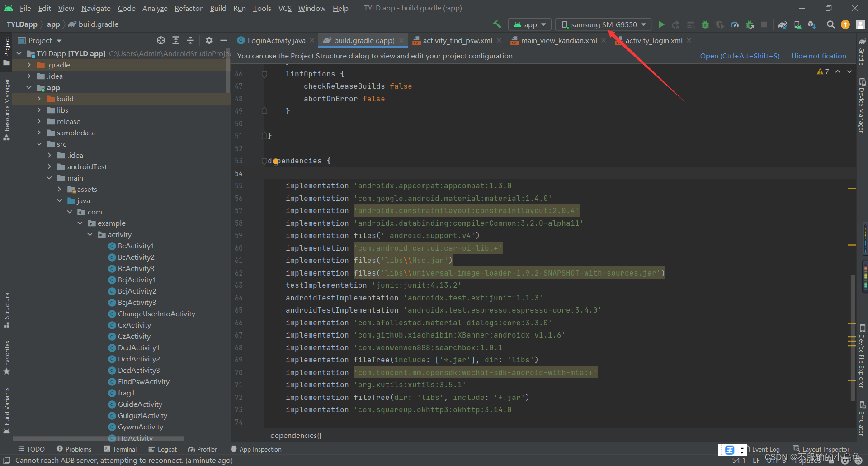Screen dimensions: 868x466
Task: Click Open (Ctrl+Alt+Shift+S) link
Action: click(740, 56)
